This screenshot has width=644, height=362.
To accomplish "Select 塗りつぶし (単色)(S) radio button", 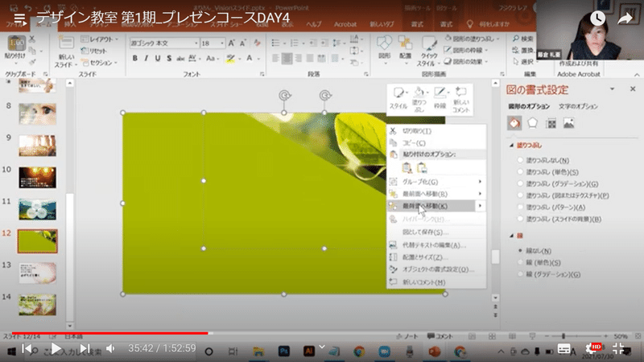I will (x=520, y=172).
